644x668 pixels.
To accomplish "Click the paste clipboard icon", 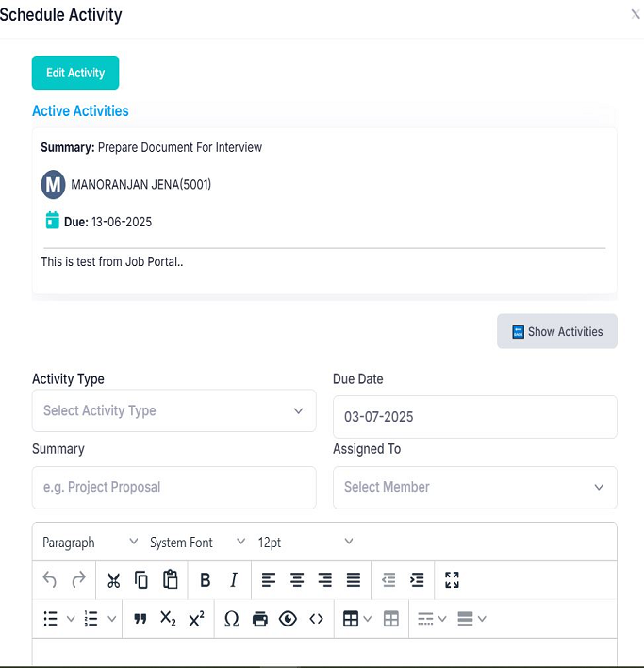I will click(170, 580).
